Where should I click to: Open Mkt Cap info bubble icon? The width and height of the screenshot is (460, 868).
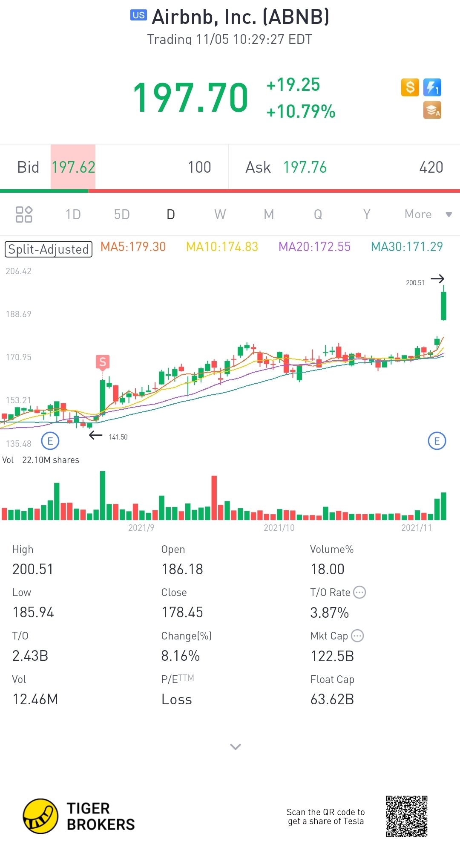[x=357, y=636]
